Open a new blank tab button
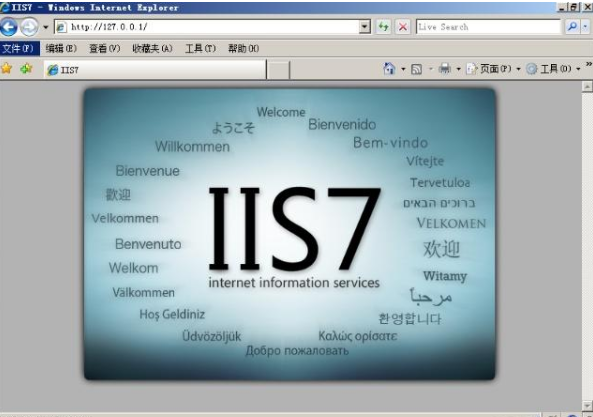The height and width of the screenshot is (417, 593). [278, 70]
